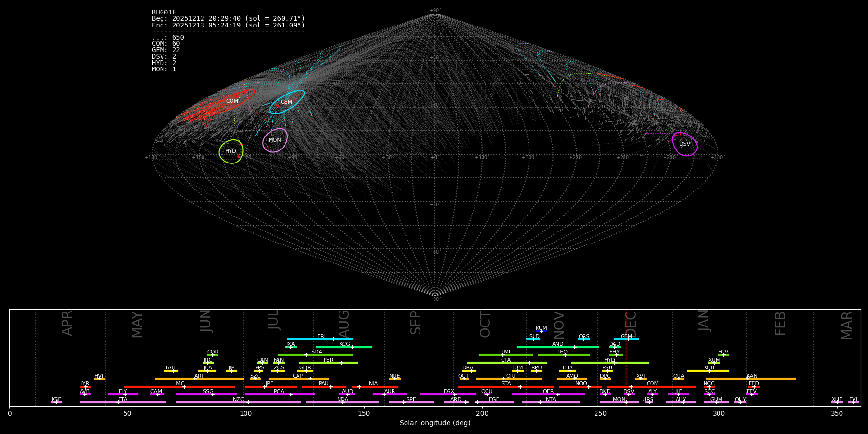Image resolution: width=868 pixels, height=434 pixels.
Task: Click the MON radiant label inside the pink ellipse
Action: [275, 140]
